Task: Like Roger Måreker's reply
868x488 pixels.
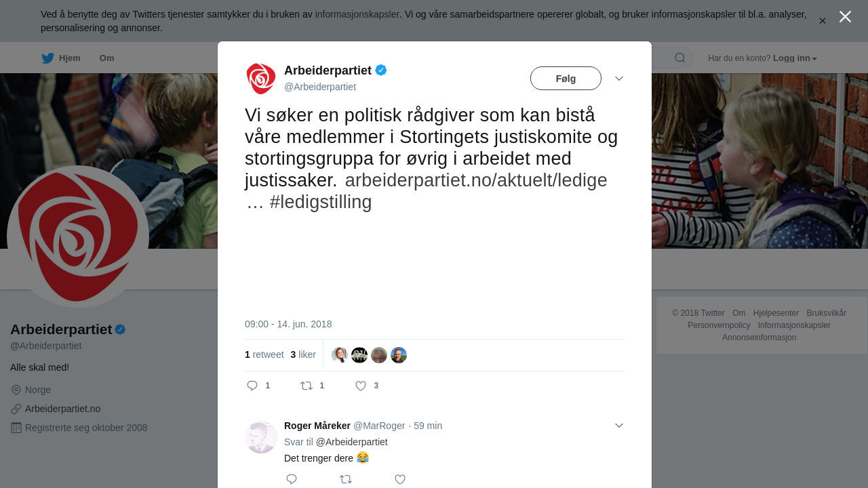Action: [x=400, y=479]
